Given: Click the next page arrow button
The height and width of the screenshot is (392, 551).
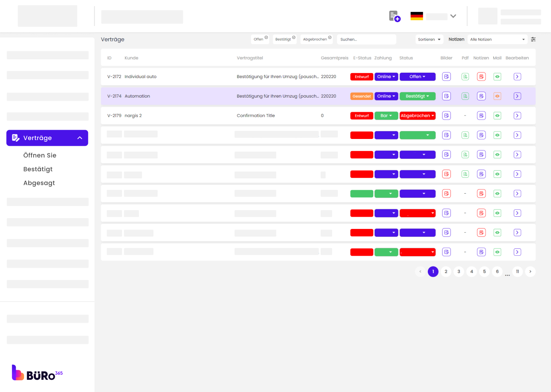Looking at the screenshot, I should 530,271.
